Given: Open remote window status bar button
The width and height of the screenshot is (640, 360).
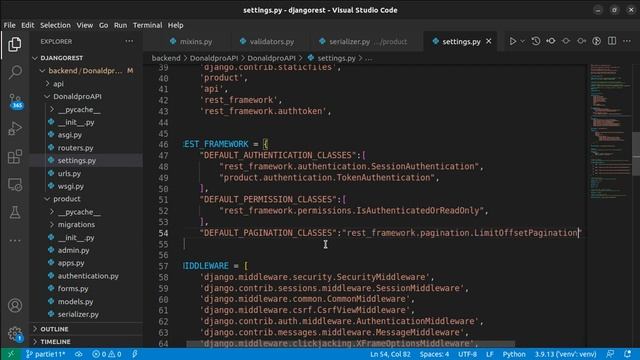Looking at the screenshot, I should pos(11,354).
